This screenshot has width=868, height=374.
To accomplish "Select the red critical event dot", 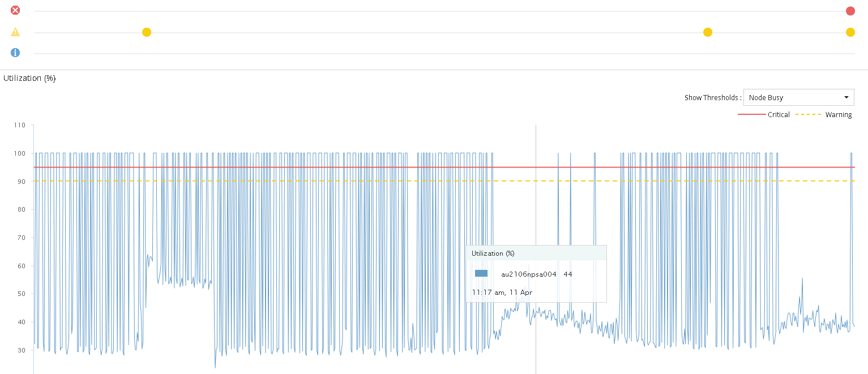I will [850, 11].
